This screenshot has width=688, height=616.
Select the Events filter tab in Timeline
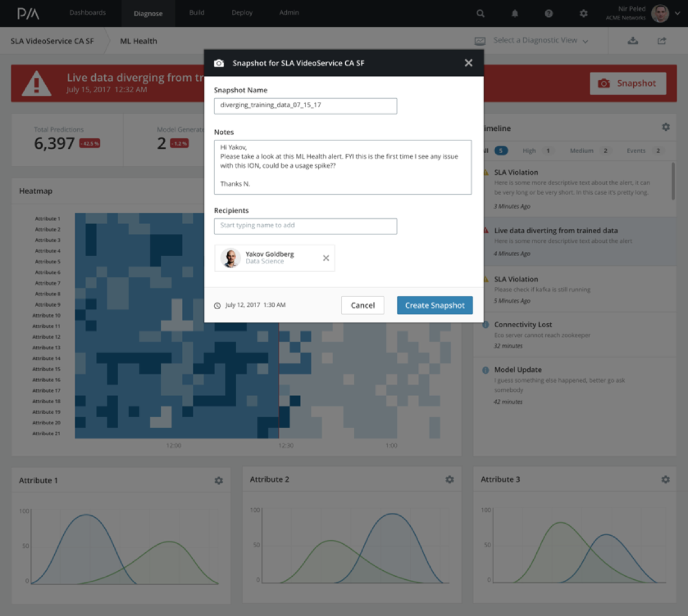coord(645,151)
